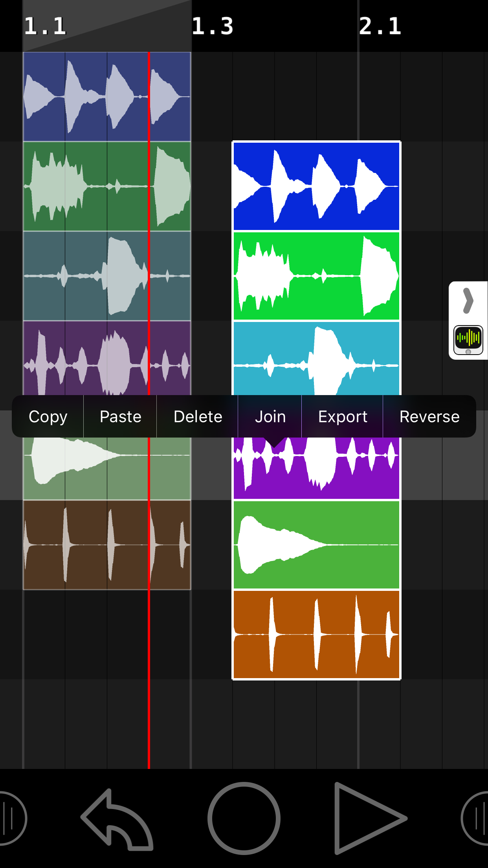Click the 1.1 timeline ruler marker
488x868 pixels.
point(45,26)
